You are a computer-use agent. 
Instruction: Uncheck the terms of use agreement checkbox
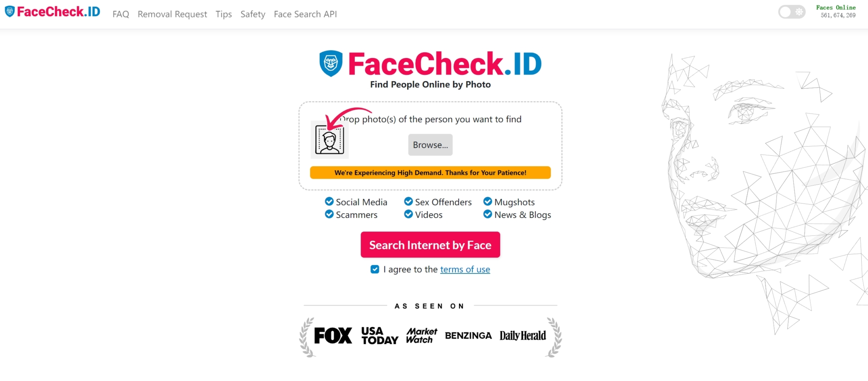tap(375, 269)
